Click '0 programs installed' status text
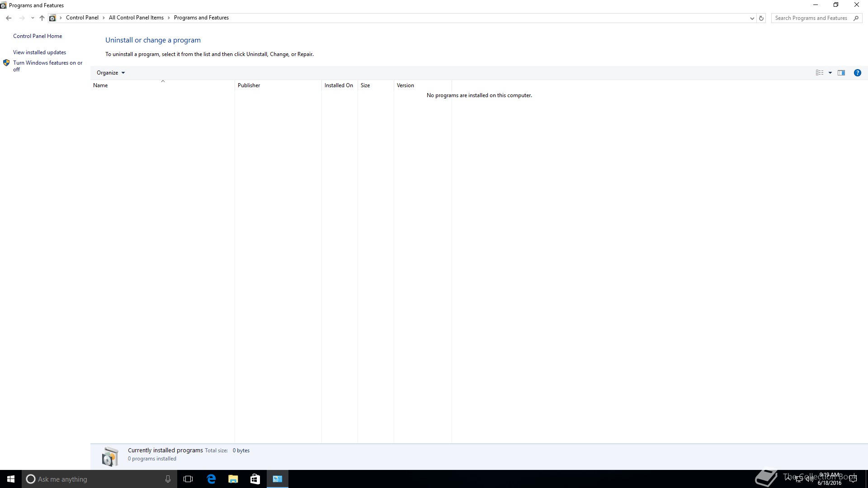The height and width of the screenshot is (488, 868). coord(152,459)
